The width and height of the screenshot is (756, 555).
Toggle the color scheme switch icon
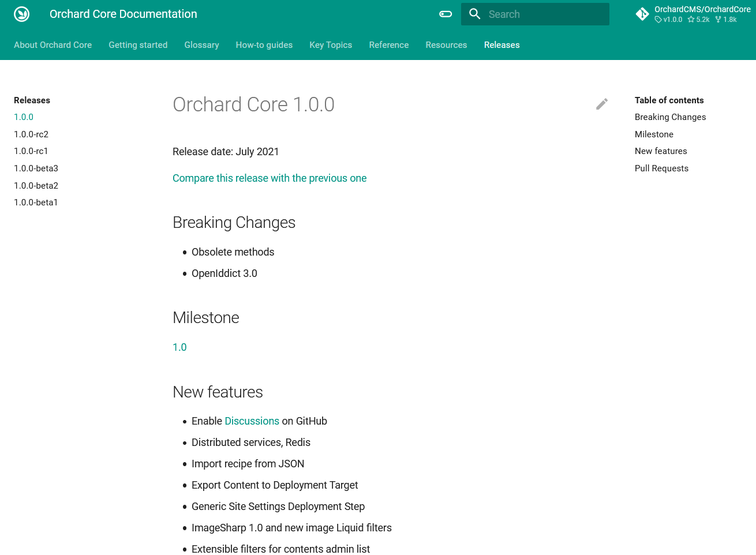446,14
